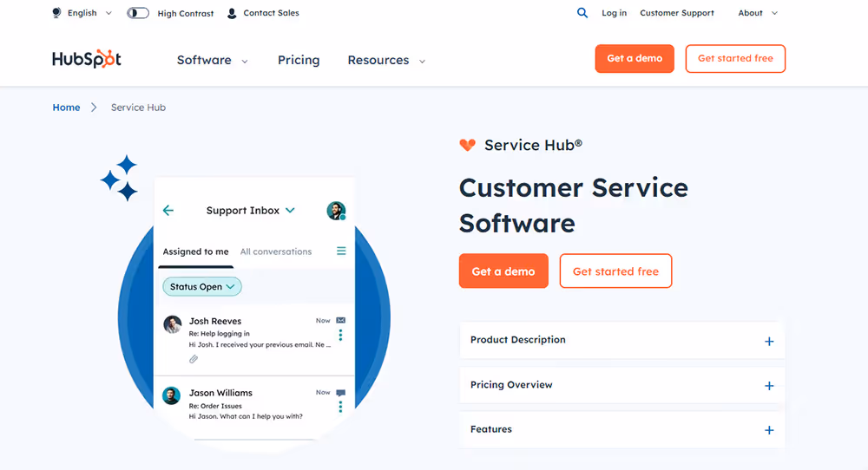Click the back arrow in Support Inbox
Screen dimensions: 868x470
[x=168, y=210]
